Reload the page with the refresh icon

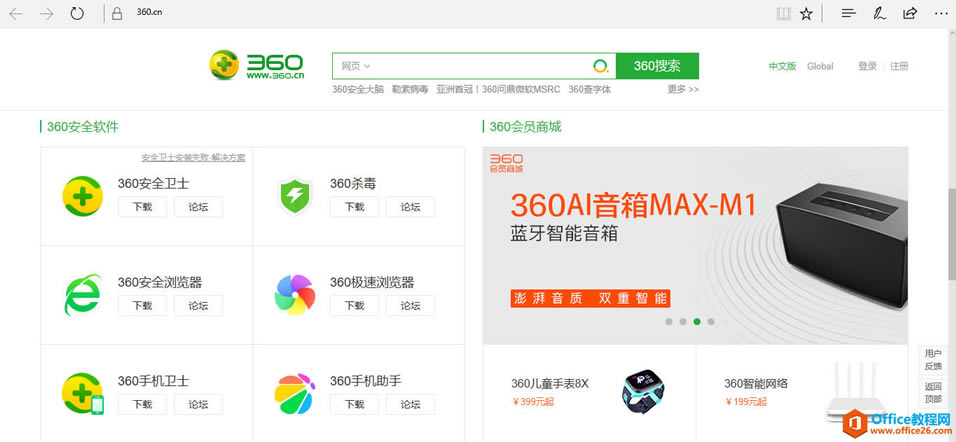[x=77, y=13]
